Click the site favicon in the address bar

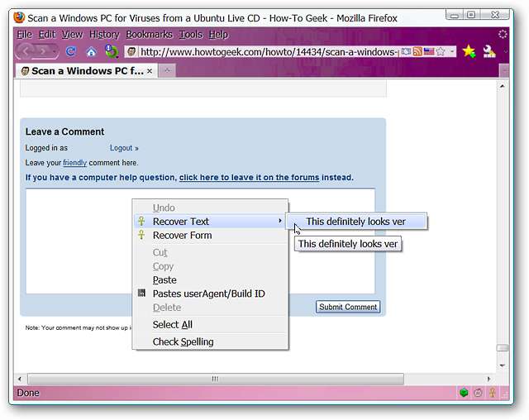pos(132,51)
